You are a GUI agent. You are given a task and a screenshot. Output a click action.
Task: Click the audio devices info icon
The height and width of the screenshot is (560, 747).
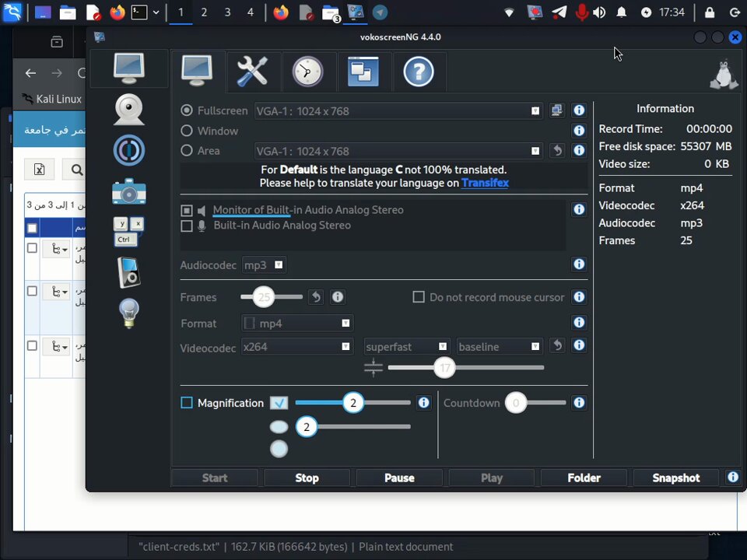[x=579, y=209]
